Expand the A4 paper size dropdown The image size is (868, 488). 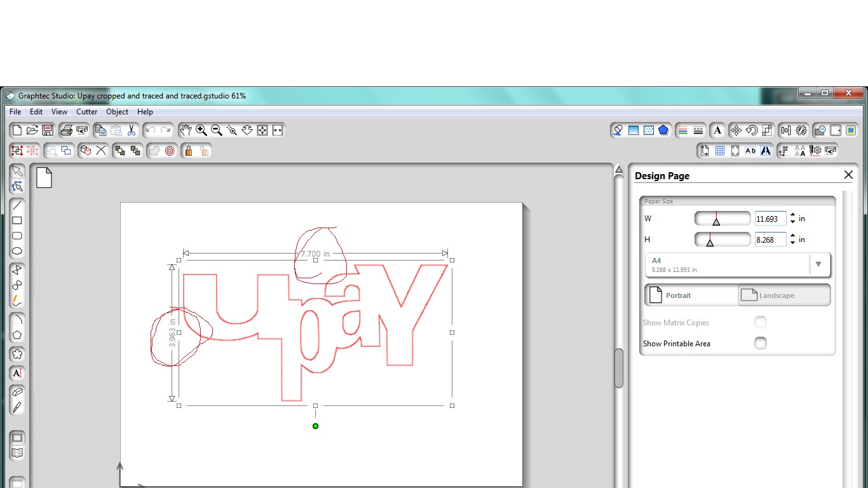point(818,264)
